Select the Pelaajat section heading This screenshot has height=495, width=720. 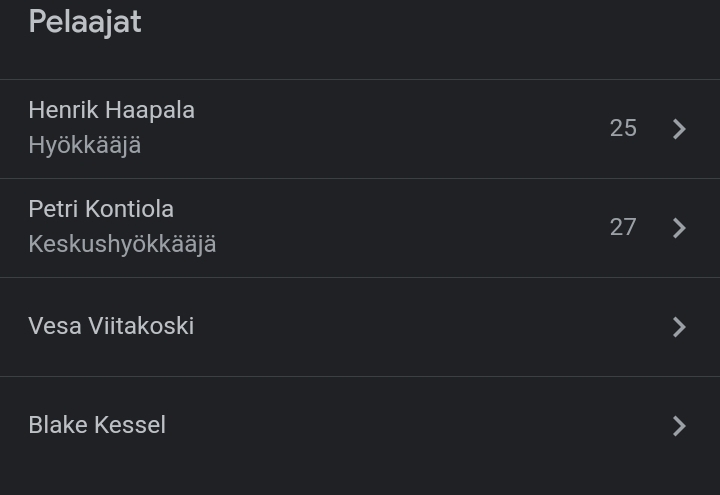[85, 22]
